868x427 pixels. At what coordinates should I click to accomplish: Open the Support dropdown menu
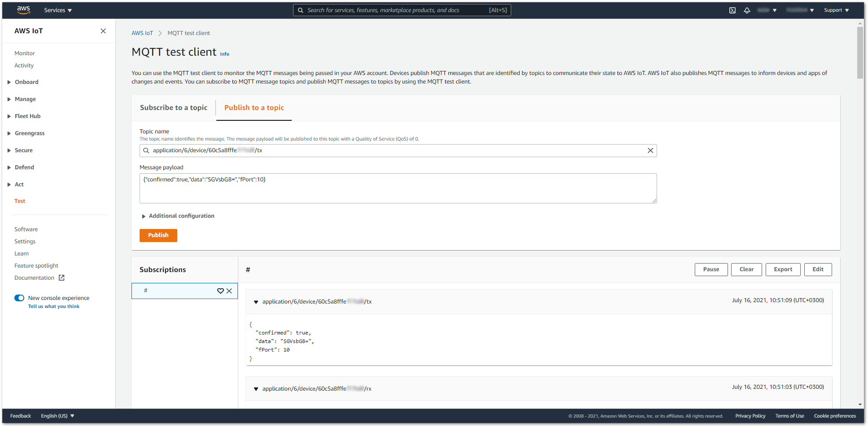click(836, 10)
